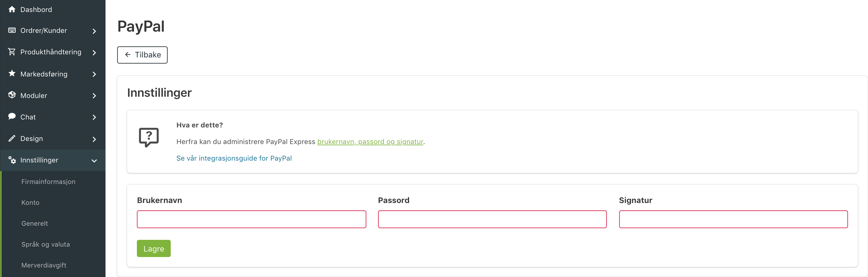This screenshot has height=277, width=868.
Task: Expand the Ordrer/Kunder menu chevron
Action: pos(94,31)
